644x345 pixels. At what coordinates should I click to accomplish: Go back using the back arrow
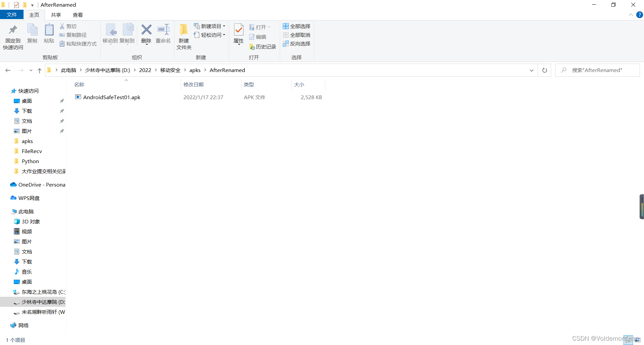coord(8,70)
